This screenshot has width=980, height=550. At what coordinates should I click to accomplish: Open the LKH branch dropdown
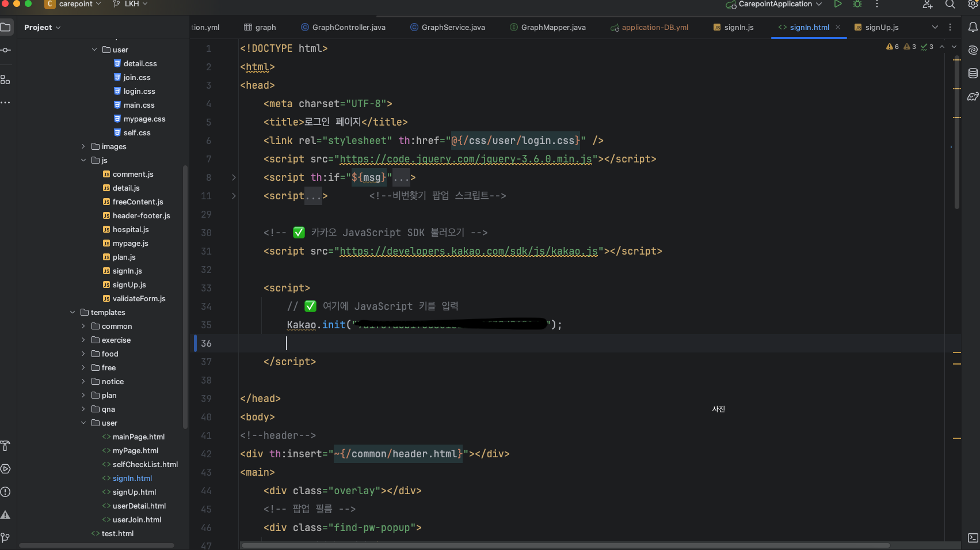tap(131, 4)
